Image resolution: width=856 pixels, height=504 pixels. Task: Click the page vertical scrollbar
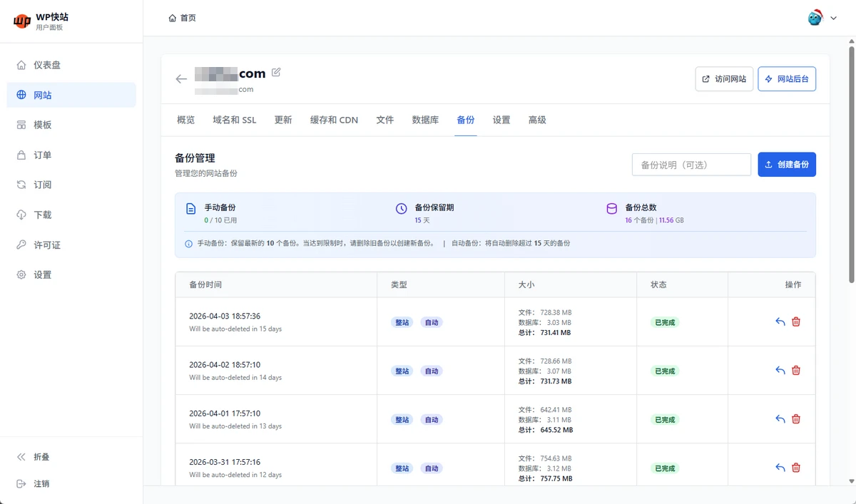[x=851, y=164]
